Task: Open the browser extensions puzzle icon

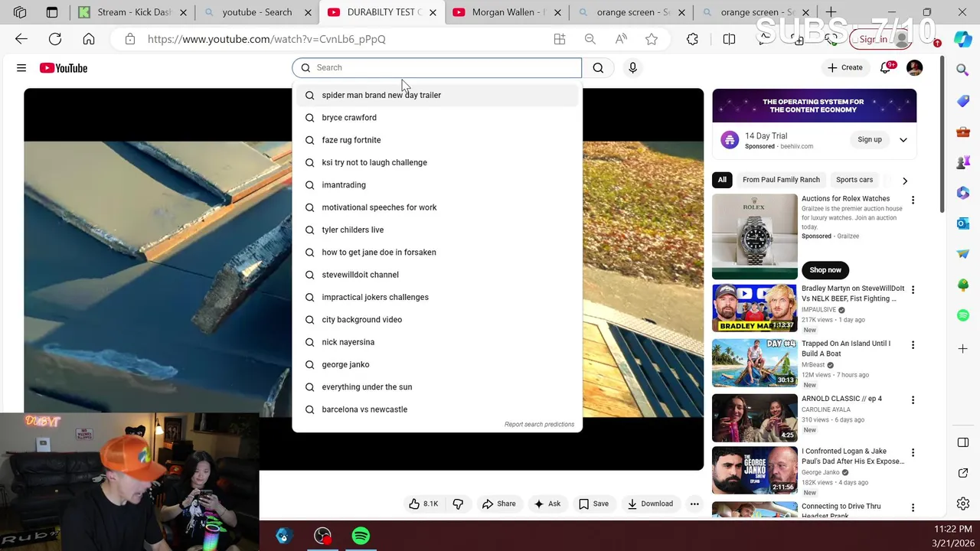Action: (692, 39)
